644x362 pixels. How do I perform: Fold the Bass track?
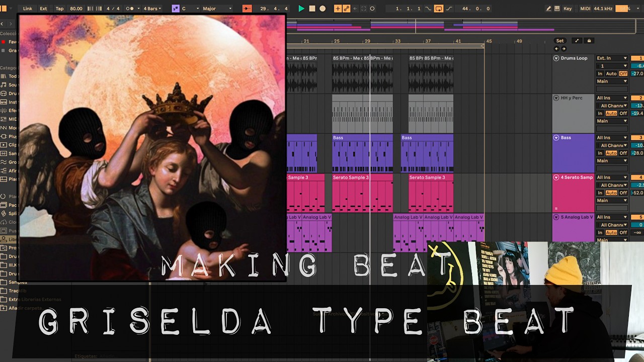pyautogui.click(x=556, y=138)
